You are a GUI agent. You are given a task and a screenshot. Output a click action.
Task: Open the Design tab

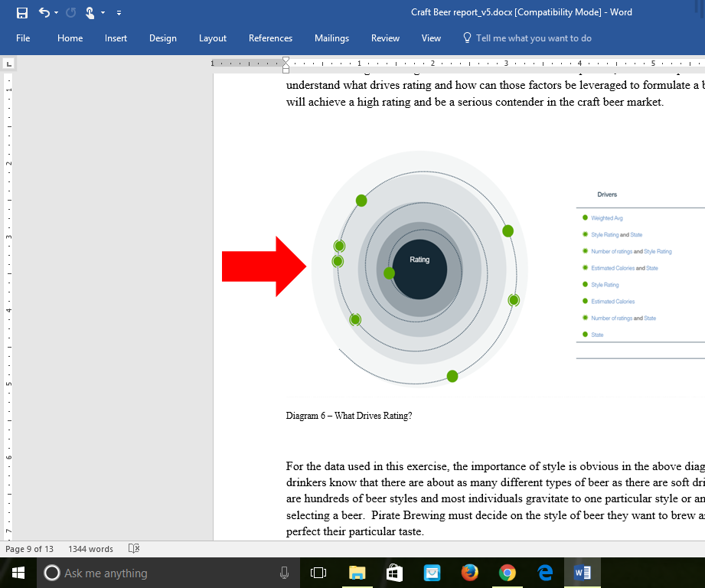162,38
